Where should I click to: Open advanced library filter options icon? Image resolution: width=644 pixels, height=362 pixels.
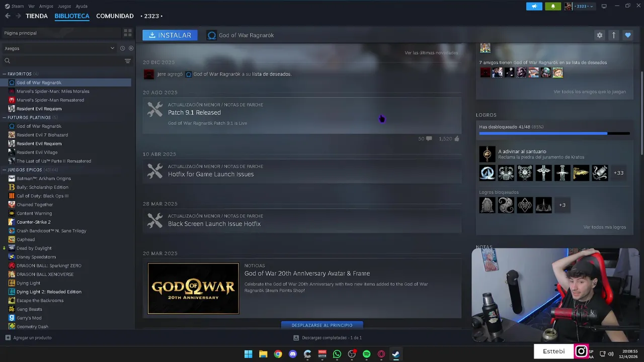[x=128, y=61]
